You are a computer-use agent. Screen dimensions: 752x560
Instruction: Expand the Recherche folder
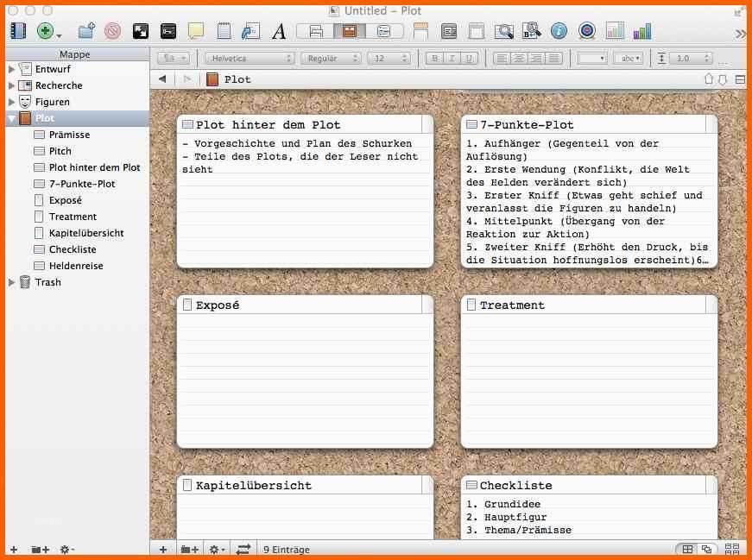(x=11, y=85)
